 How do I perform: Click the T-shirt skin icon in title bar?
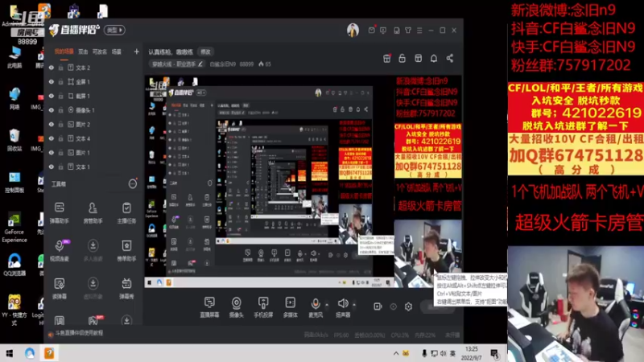coord(408,31)
